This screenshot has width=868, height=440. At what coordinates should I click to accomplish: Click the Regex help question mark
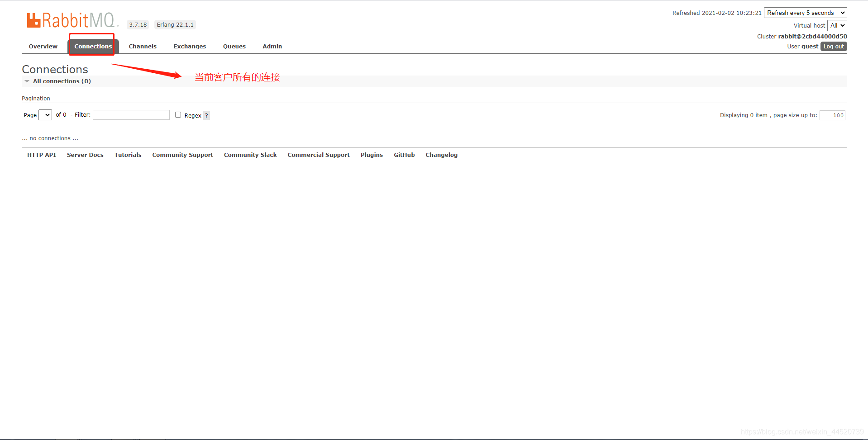pos(206,115)
